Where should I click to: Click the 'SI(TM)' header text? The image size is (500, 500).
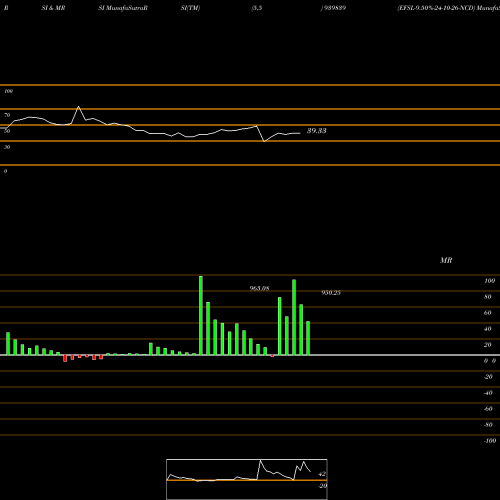(190, 8)
